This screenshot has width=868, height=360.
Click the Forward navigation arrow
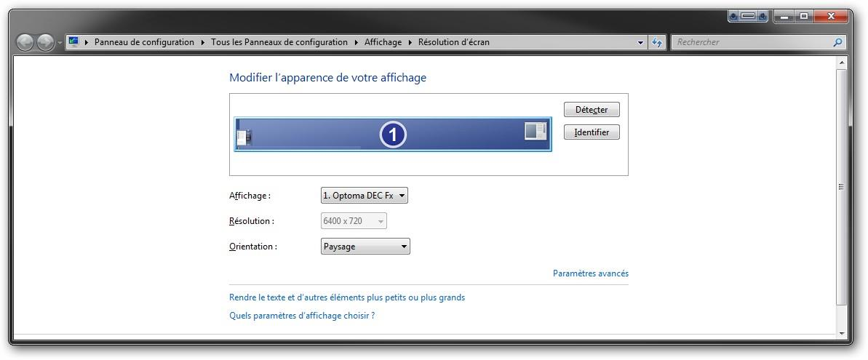point(45,43)
